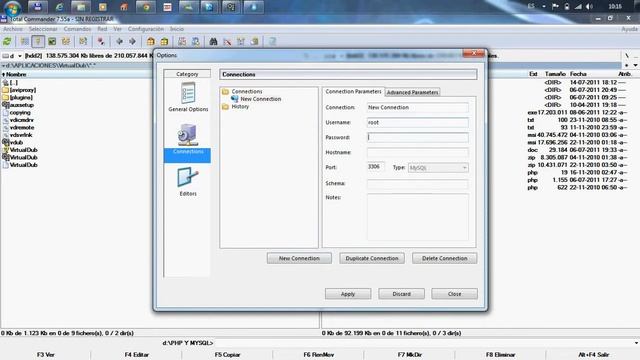
Task: Click the right arrow Forward toolbar icon
Action: (133, 42)
